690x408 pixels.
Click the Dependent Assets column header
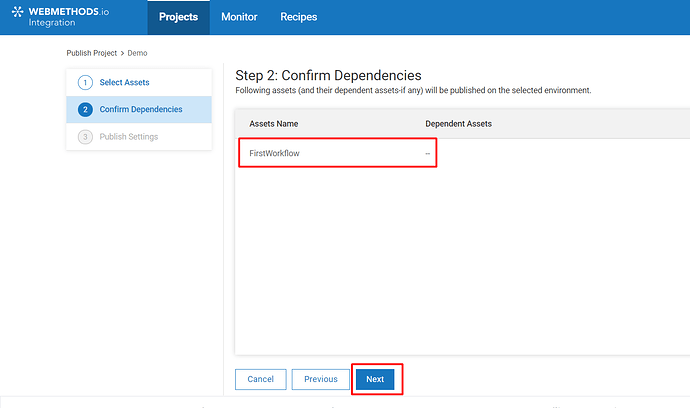pyautogui.click(x=458, y=124)
